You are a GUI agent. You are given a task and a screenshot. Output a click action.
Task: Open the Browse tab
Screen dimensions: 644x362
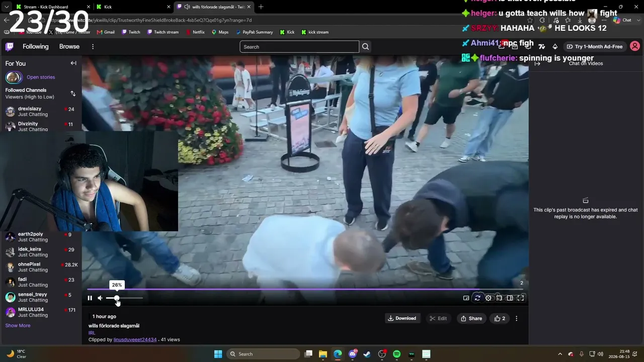69,47
